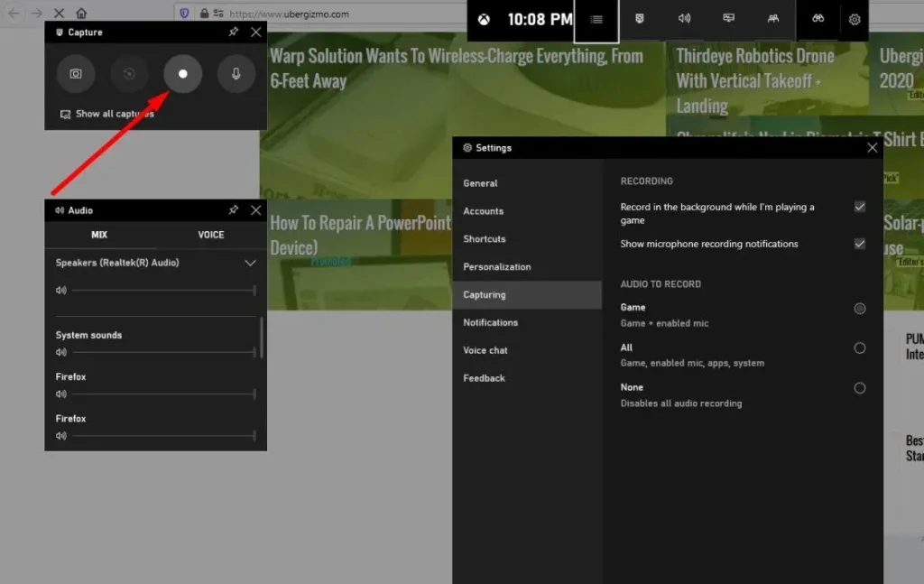Click the Audio widget scrollbar
This screenshot has height=584, width=924.
pyautogui.click(x=261, y=338)
